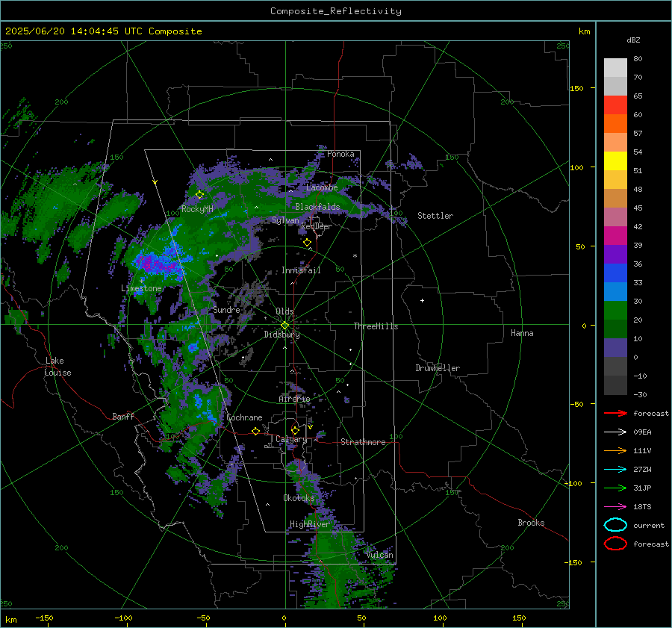Click the white asterisk east of Innisfail

[x=355, y=256]
